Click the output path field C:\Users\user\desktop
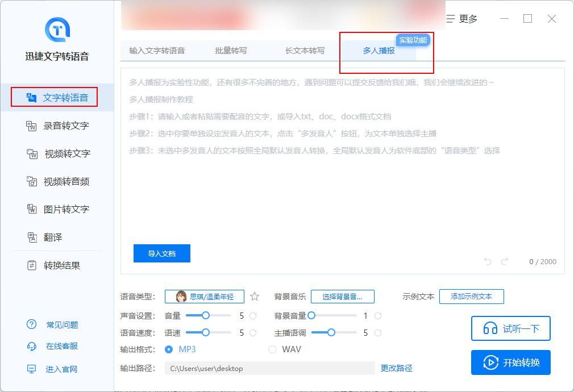The height and width of the screenshot is (392, 574). [270, 368]
